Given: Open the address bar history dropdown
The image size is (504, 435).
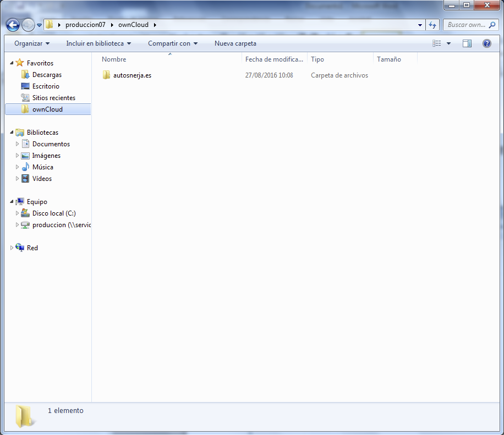Looking at the screenshot, I should [x=420, y=25].
